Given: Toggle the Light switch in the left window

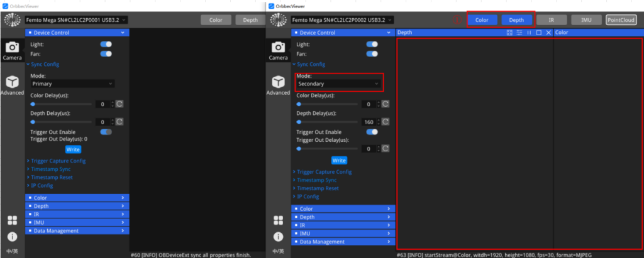Looking at the screenshot, I should 106,45.
